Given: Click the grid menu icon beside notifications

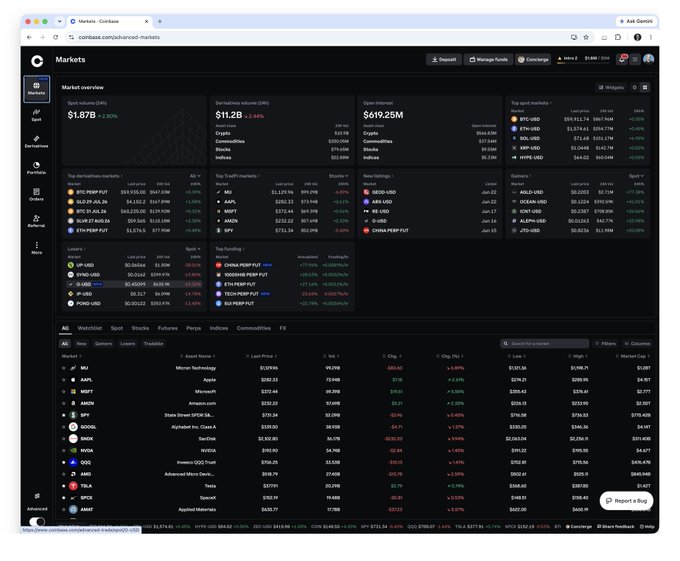Looking at the screenshot, I should 635,59.
